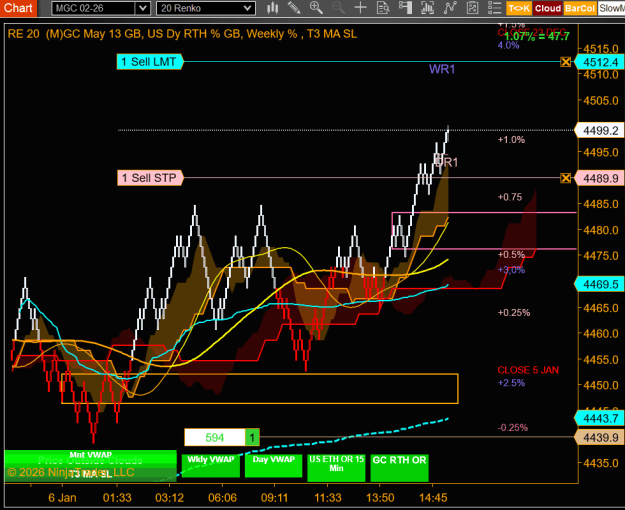Click the 4435.0 price axis label
This screenshot has width=625, height=510.
pos(601,463)
